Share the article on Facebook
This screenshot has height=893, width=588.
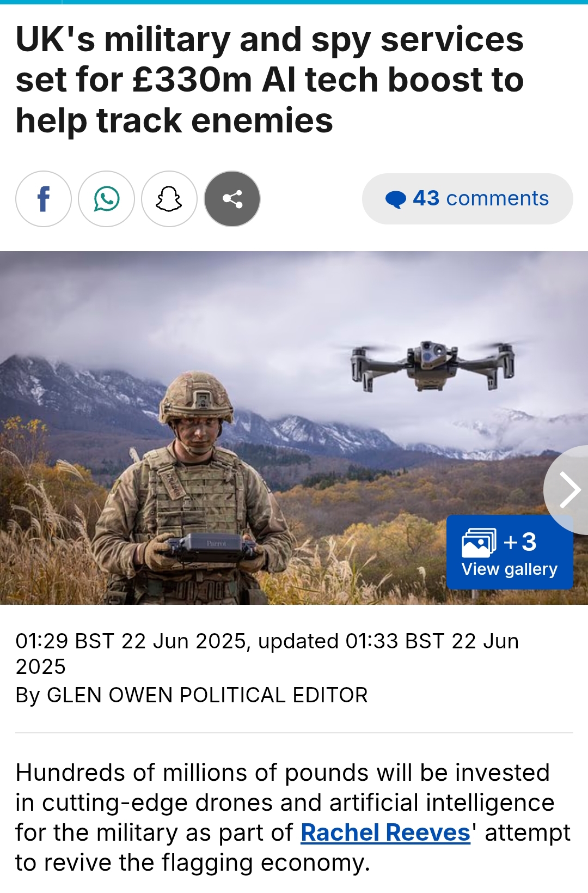[x=44, y=199]
